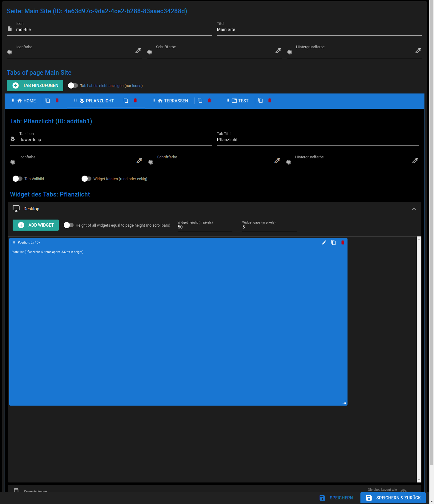The height and width of the screenshot is (504, 434).
Task: Click the tab Hintergrundfarbe color circle
Action: coord(289,162)
